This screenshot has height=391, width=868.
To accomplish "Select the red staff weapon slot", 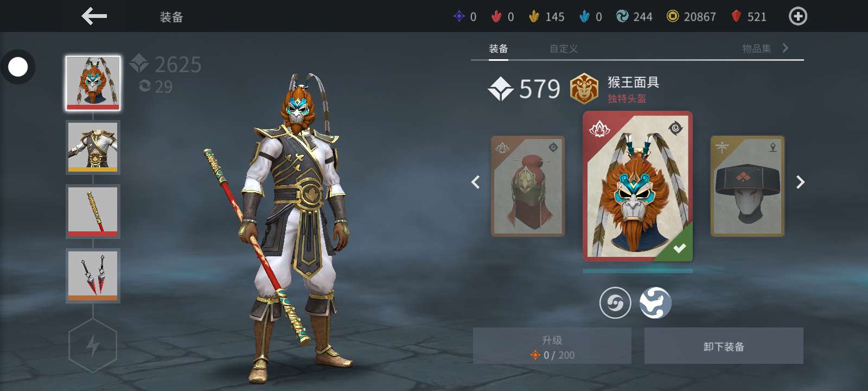I will coord(93,211).
